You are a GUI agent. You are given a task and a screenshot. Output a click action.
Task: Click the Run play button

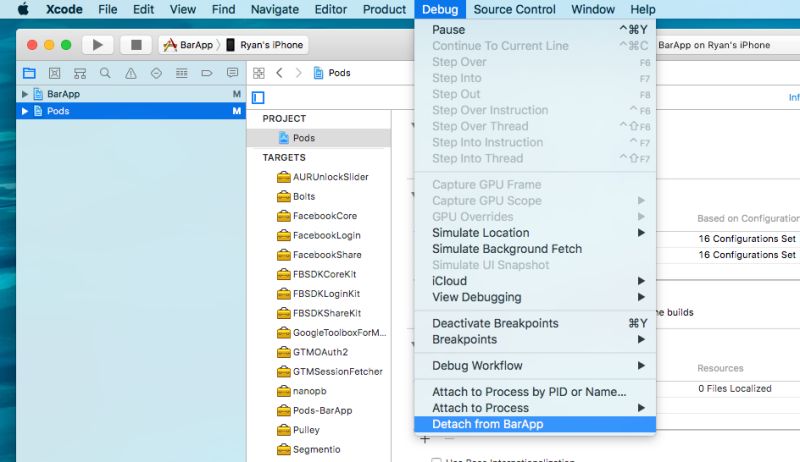point(97,45)
